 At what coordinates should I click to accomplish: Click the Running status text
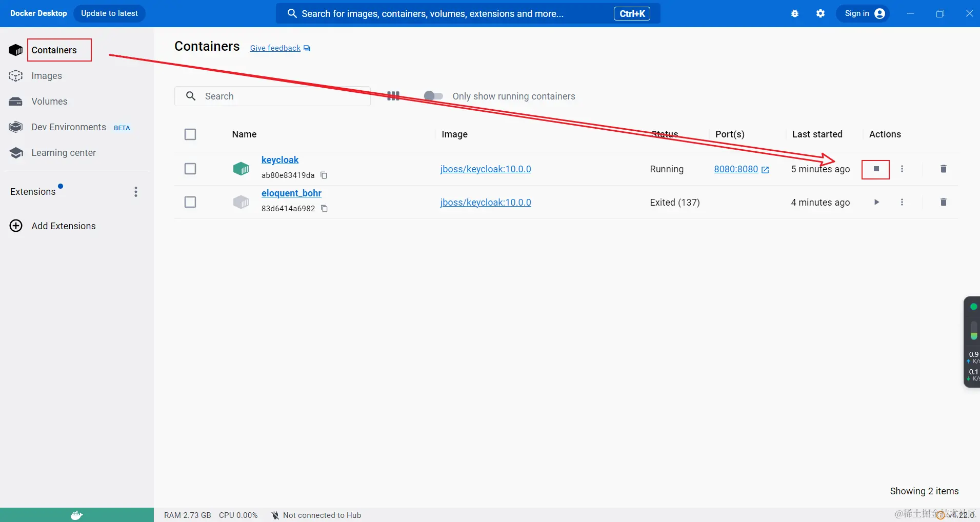click(667, 169)
